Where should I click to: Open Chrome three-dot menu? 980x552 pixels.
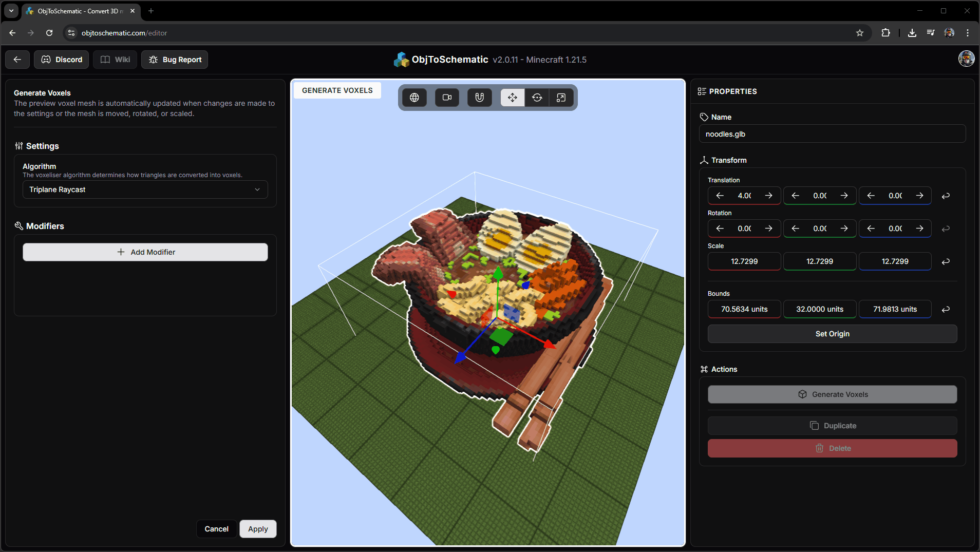pyautogui.click(x=968, y=33)
